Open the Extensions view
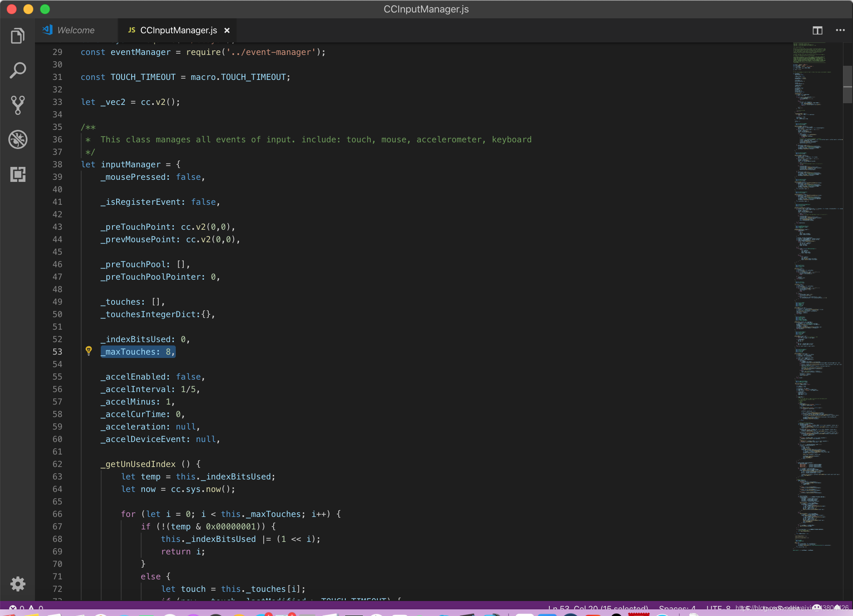853x616 pixels. (17, 174)
